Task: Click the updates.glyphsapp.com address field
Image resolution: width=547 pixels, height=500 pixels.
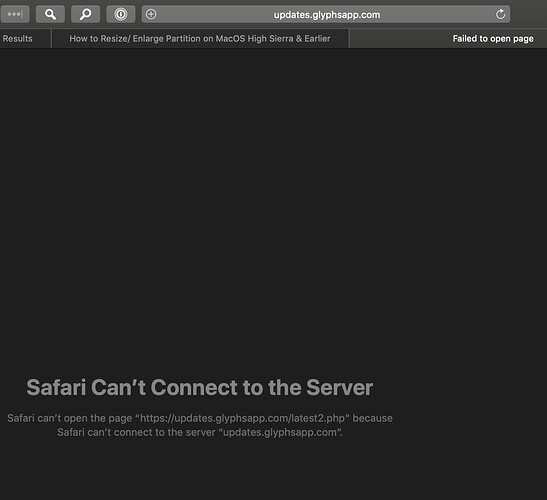Action: [326, 14]
